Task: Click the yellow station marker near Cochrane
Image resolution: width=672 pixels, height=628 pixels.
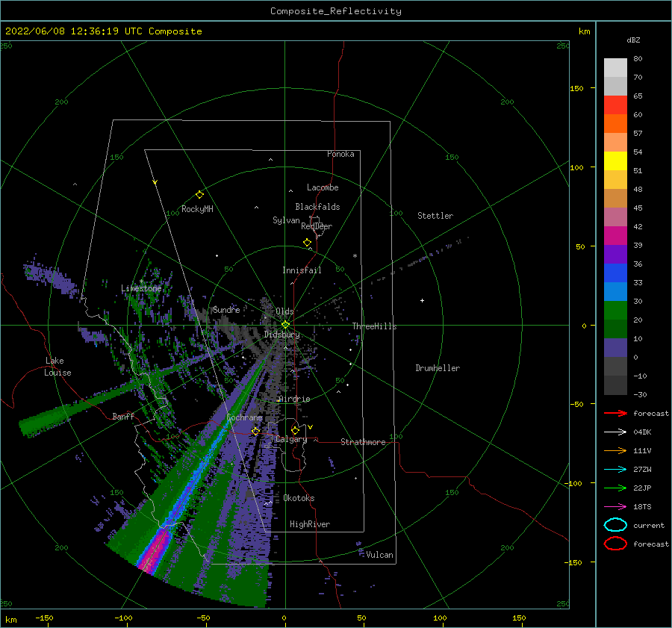Action: tap(255, 431)
